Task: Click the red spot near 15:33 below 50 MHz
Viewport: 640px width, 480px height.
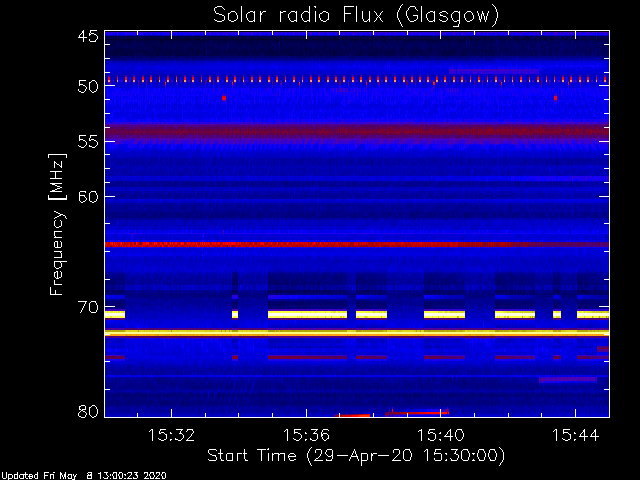Action: coord(224,98)
